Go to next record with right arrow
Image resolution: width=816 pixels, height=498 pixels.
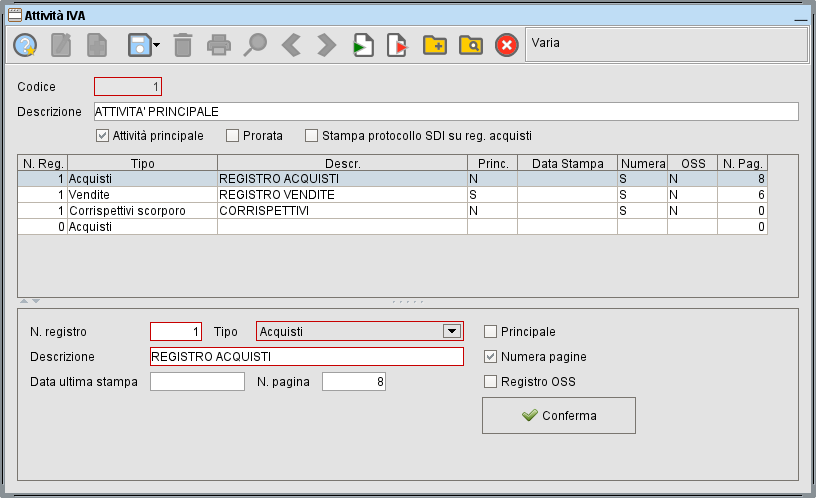326,45
